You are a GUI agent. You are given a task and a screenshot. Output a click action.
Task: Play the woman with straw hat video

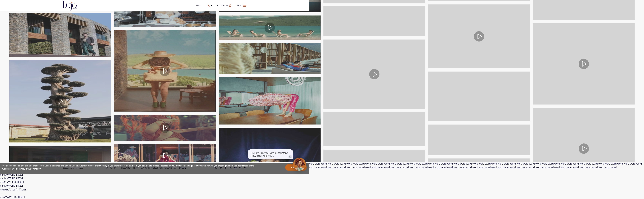click(x=165, y=71)
